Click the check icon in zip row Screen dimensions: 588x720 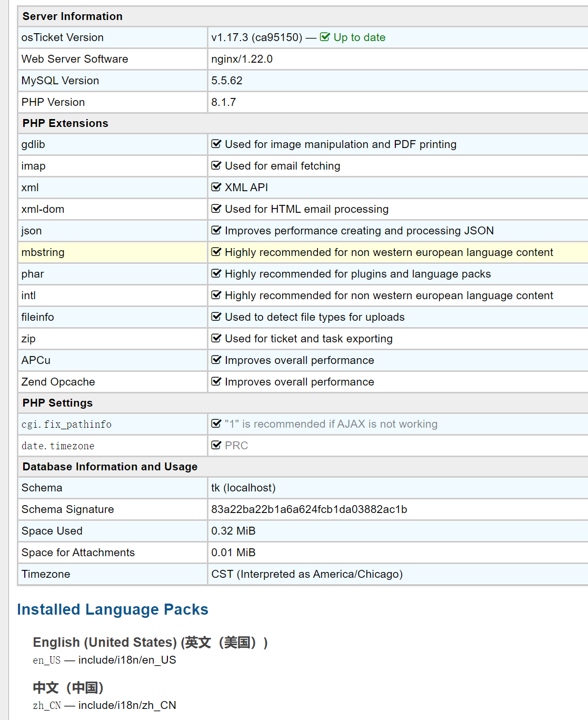pos(216,338)
